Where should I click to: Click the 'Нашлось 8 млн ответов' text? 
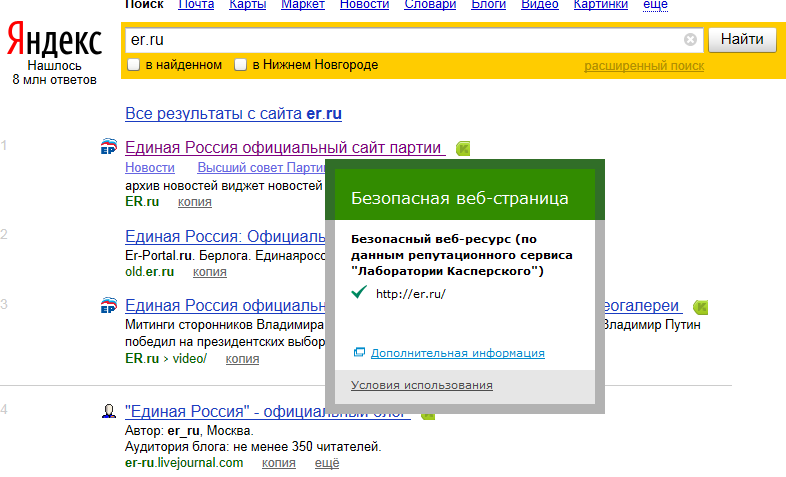(x=54, y=73)
